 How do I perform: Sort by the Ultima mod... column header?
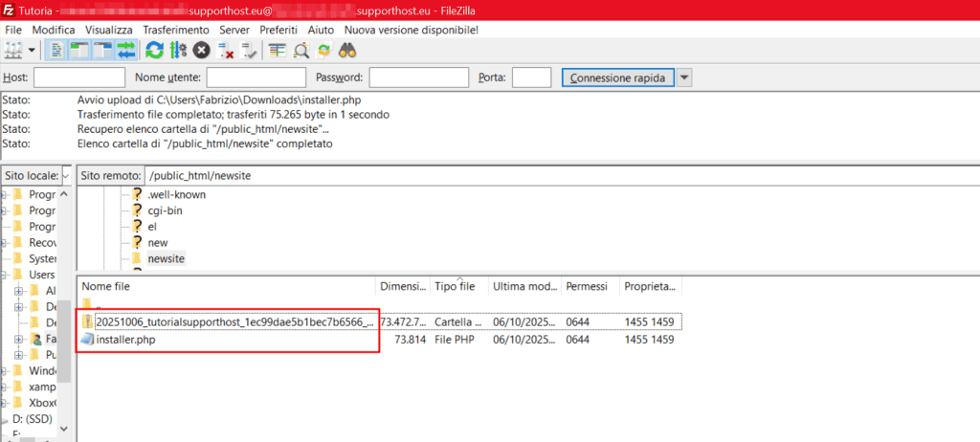[524, 286]
